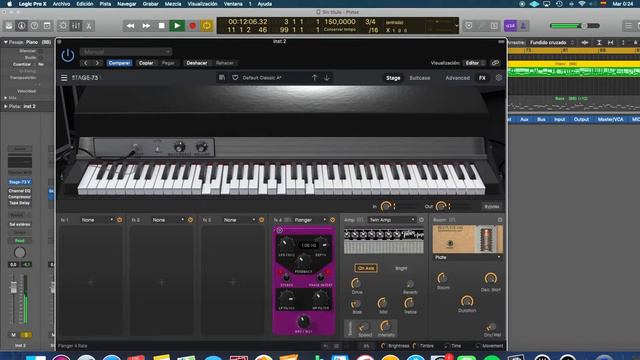
Task: Toggle the fx 2 slot power button
Action: point(191,220)
